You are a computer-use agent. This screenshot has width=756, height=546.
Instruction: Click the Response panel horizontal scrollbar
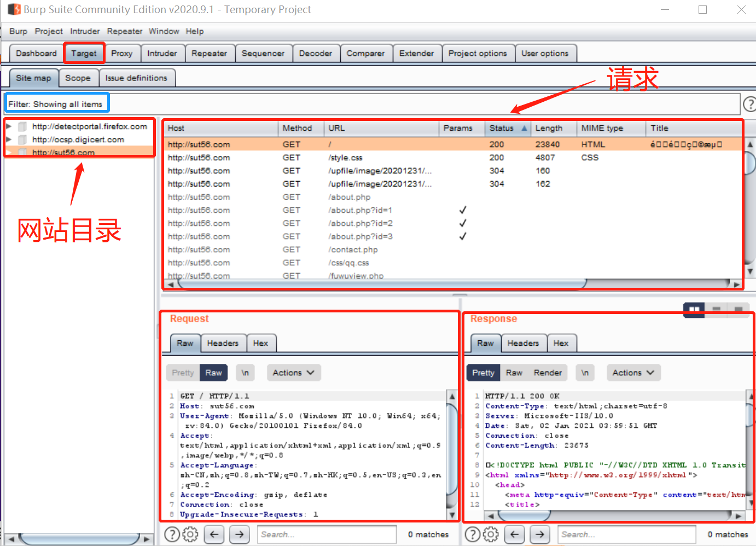tap(523, 515)
